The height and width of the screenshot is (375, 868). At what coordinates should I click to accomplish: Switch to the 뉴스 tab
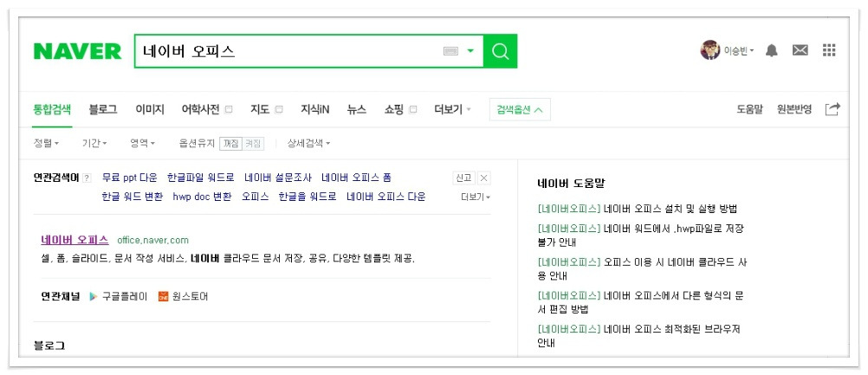pos(357,109)
